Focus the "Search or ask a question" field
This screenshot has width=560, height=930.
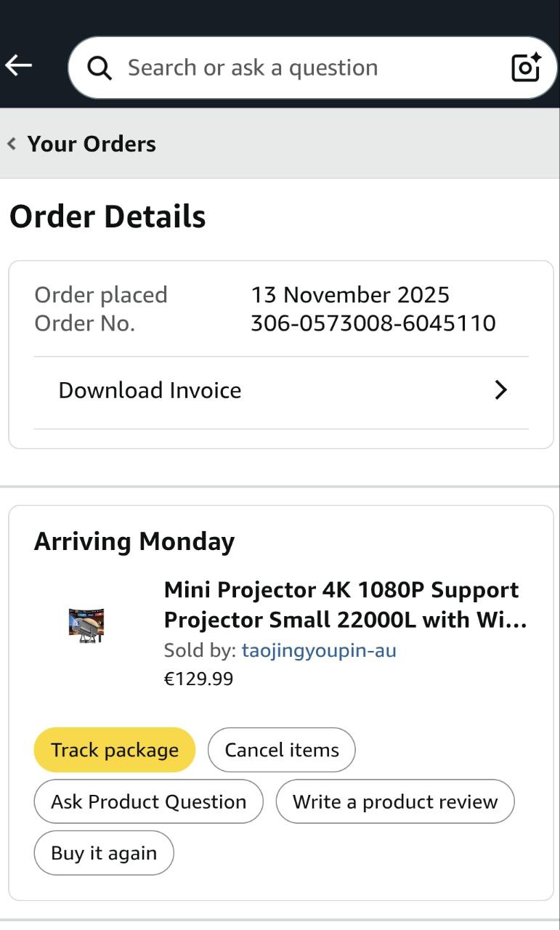tap(291, 68)
